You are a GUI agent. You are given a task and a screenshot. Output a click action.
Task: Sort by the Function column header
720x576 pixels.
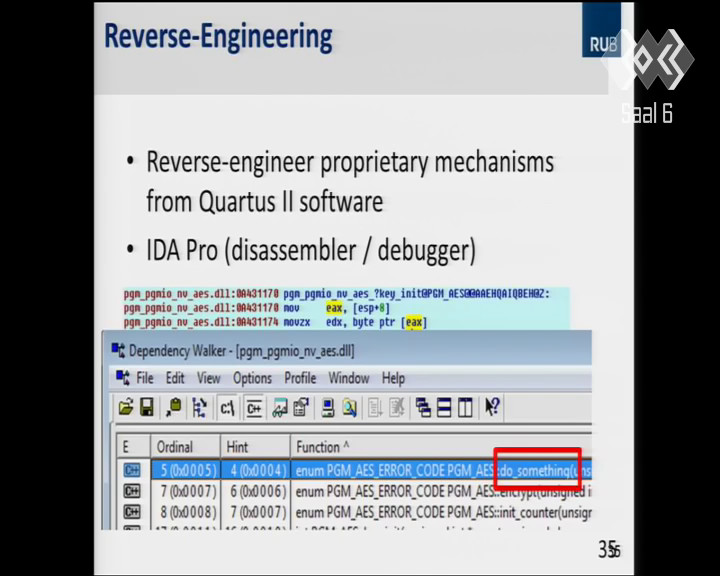441,446
